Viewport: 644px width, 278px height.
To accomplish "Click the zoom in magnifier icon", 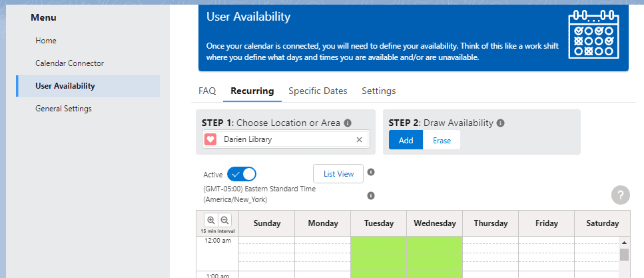I will (x=210, y=221).
